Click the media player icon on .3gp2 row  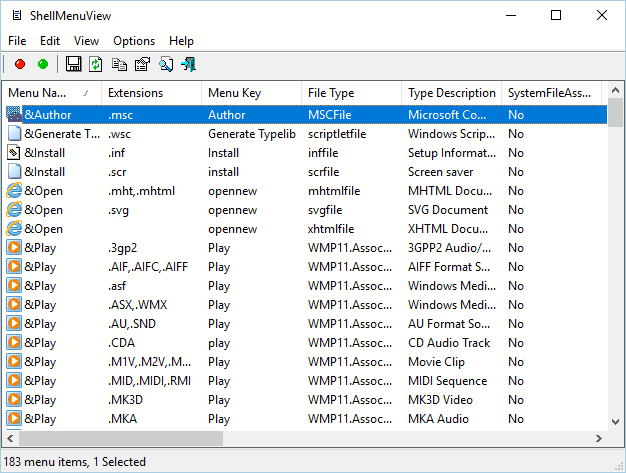(x=14, y=247)
